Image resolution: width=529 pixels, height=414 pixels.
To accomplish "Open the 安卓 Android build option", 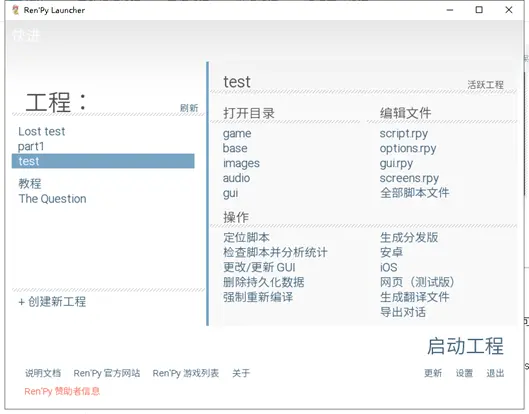I will pyautogui.click(x=391, y=252).
